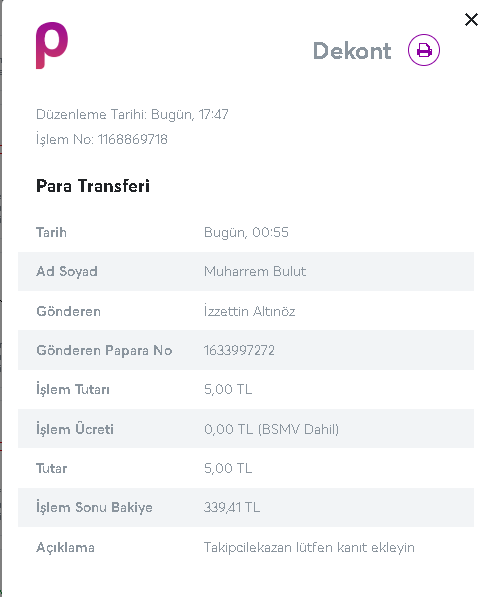
Task: Click the Dekont heading
Action: click(x=352, y=51)
